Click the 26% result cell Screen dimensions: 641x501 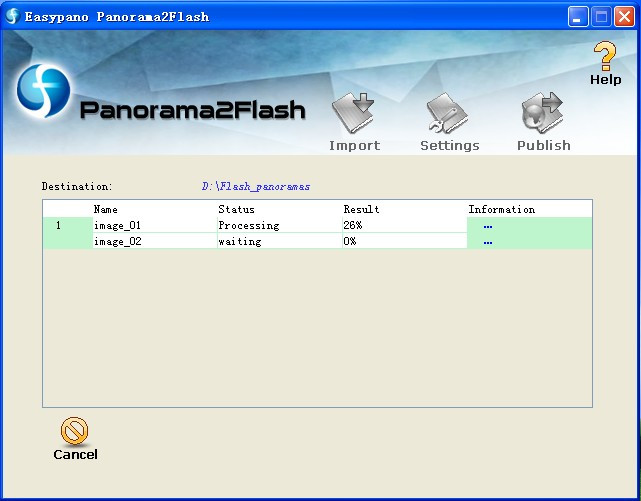point(404,225)
